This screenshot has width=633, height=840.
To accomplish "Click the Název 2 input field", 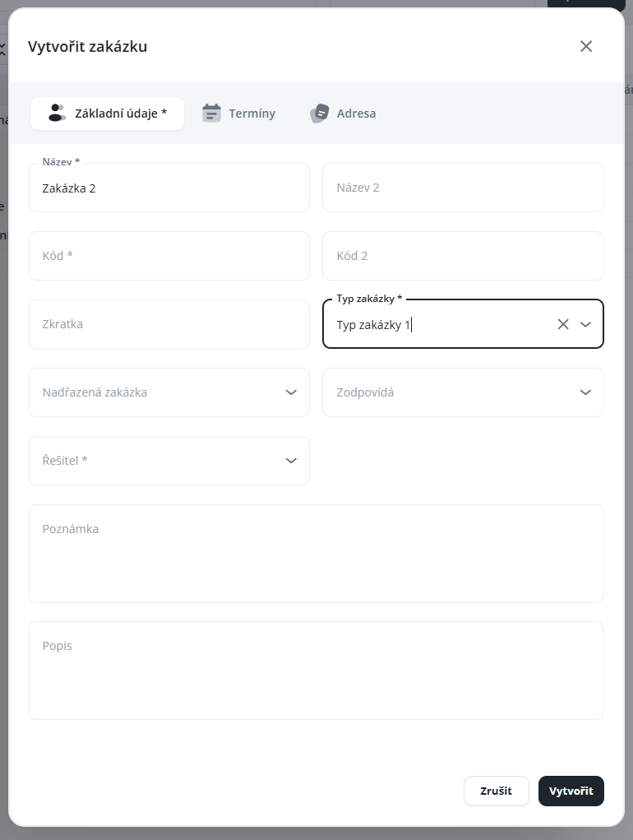I will 463,188.
